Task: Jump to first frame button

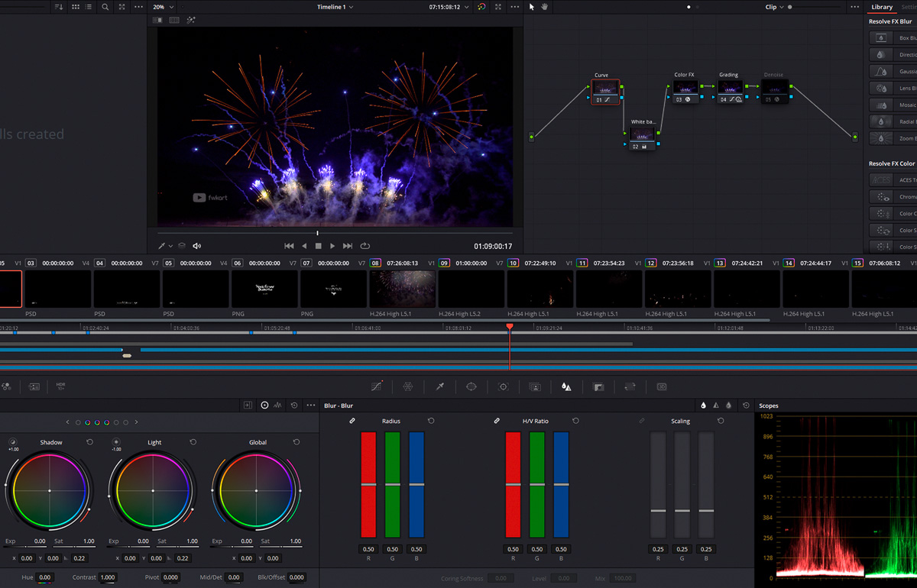Action: (289, 246)
